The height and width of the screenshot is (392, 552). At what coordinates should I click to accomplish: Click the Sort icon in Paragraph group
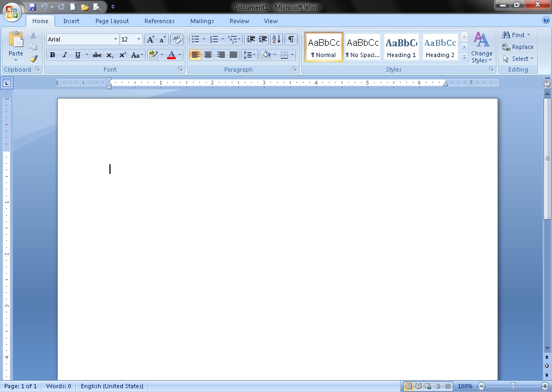(276, 39)
